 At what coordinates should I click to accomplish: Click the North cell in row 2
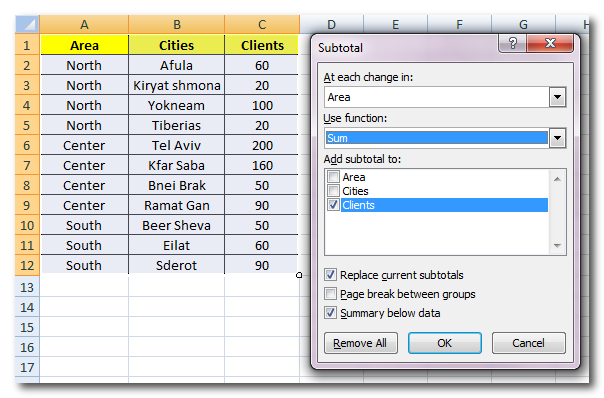(84, 65)
